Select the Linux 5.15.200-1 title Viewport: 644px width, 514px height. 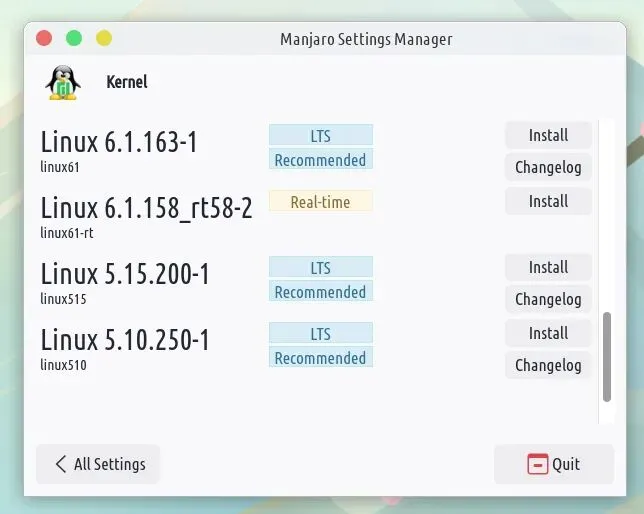(x=125, y=274)
